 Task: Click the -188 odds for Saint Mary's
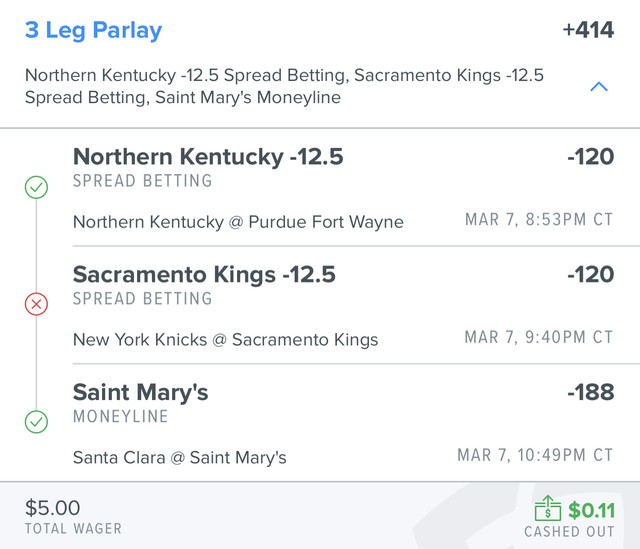pyautogui.click(x=590, y=392)
